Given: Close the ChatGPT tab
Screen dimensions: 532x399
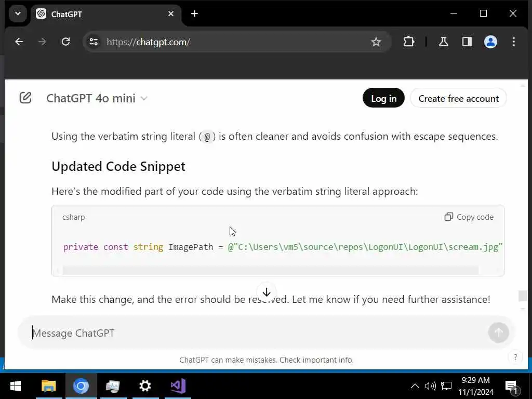Looking at the screenshot, I should tap(170, 14).
